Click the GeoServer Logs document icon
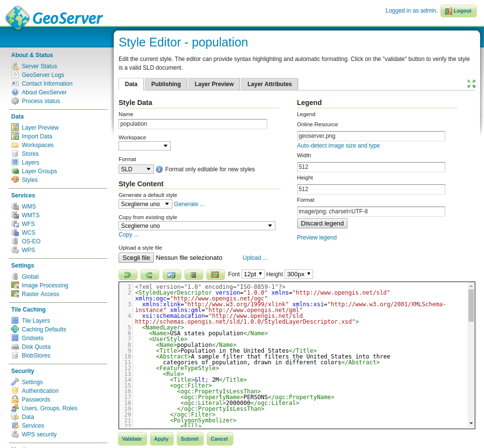Viewport: 484px width, 448px height. click(x=15, y=75)
